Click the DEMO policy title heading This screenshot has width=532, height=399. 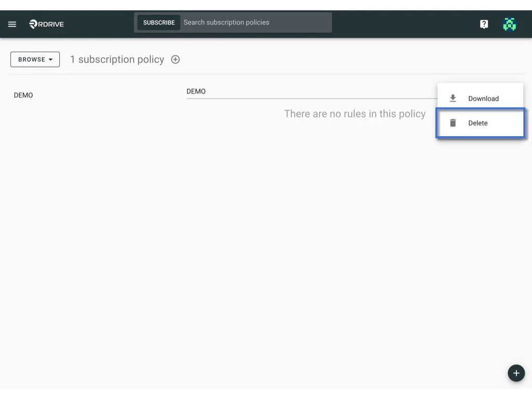coord(196,91)
